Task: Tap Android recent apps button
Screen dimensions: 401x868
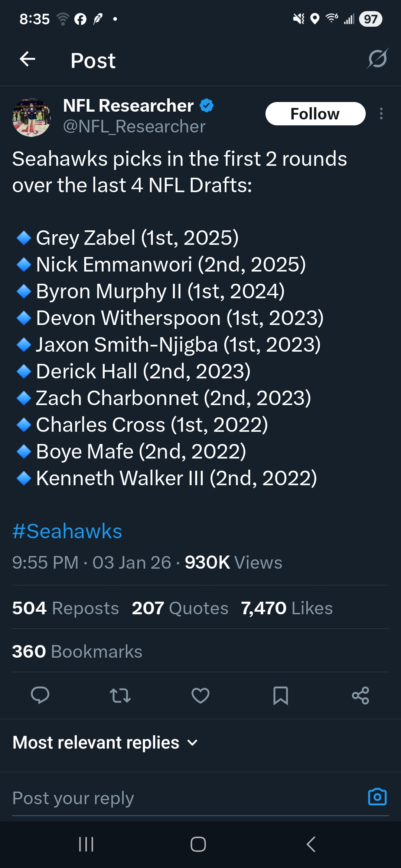Action: [86, 844]
